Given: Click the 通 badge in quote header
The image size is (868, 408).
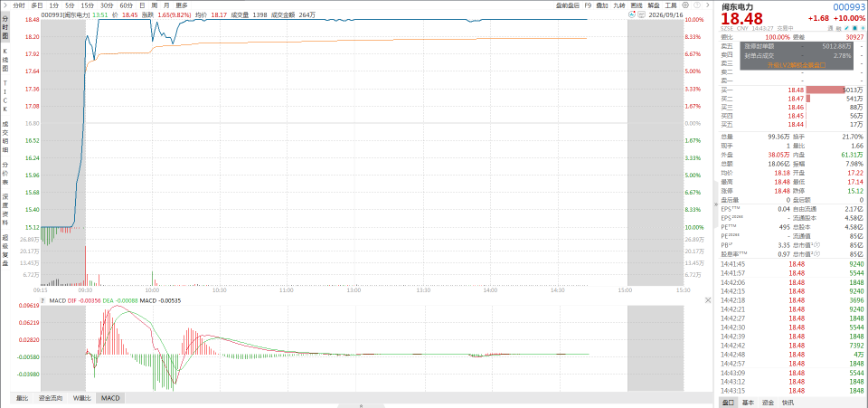Looking at the screenshot, I should pyautogui.click(x=830, y=28).
